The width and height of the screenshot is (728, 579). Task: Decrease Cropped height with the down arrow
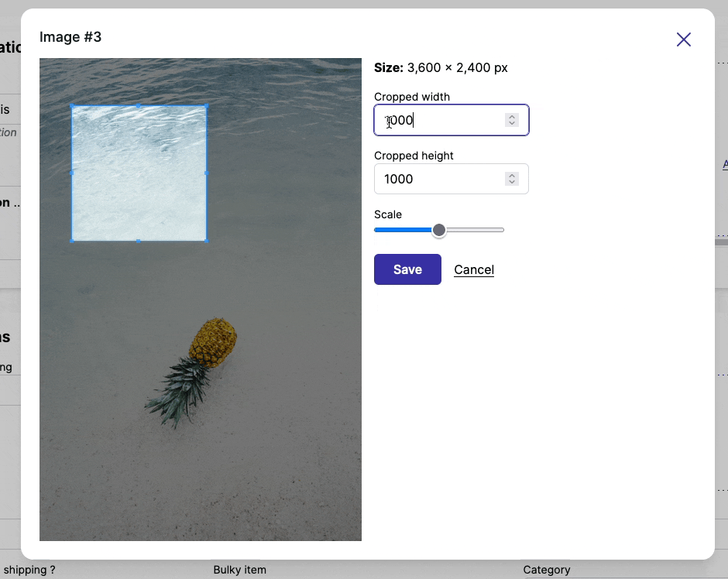tap(512, 183)
